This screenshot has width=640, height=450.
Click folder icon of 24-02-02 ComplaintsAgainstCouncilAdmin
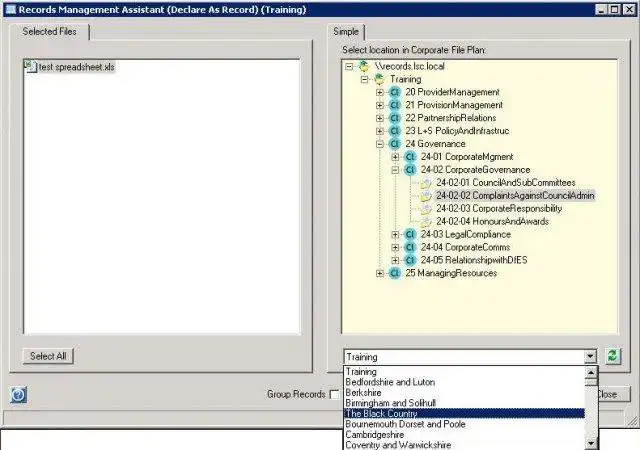426,196
